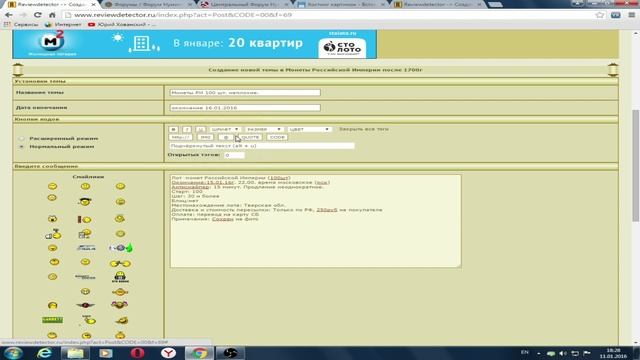The height and width of the screenshot is (360, 640).
Task: Switch to the fourth browser tab
Action: click(x=342, y=4)
